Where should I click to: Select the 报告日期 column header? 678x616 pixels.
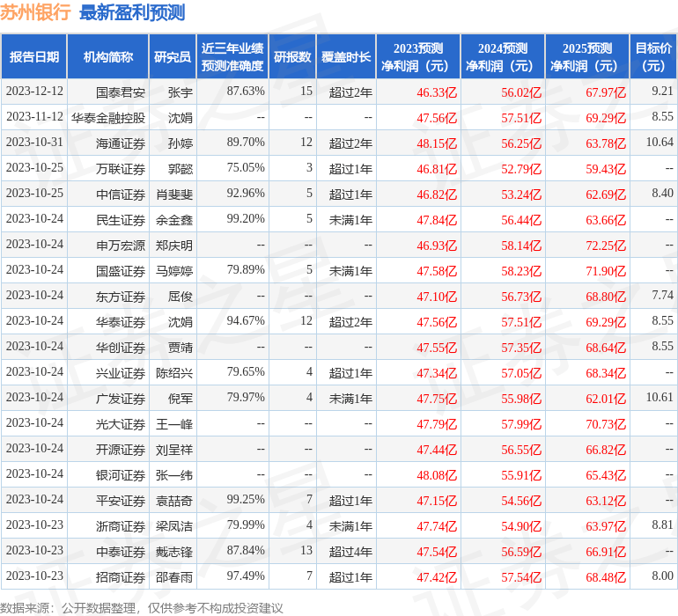click(33, 57)
